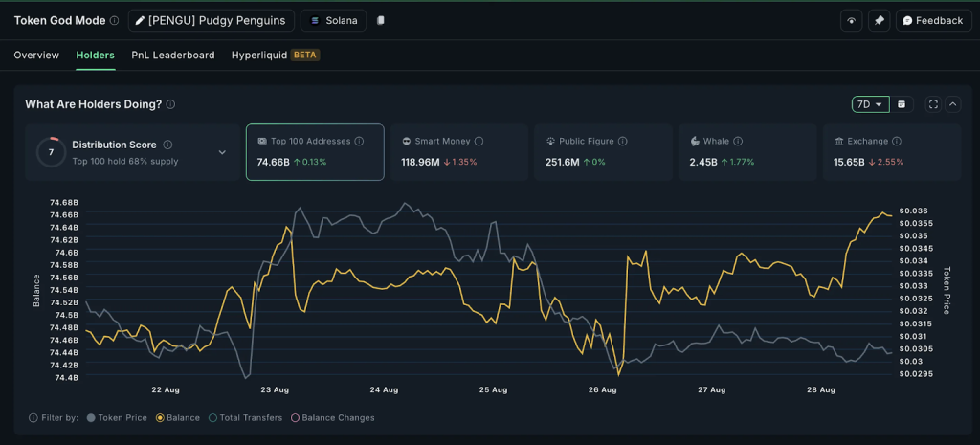Click the info icon beside Token God Mode
The height and width of the screenshot is (445, 980).
click(114, 21)
